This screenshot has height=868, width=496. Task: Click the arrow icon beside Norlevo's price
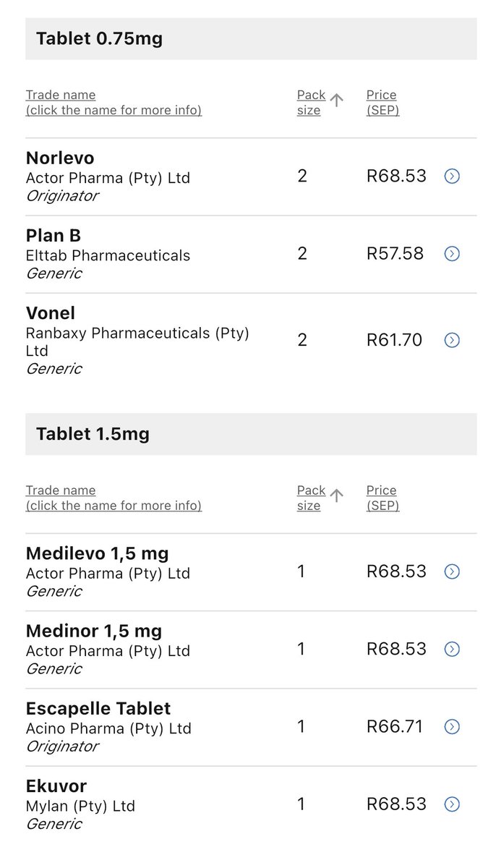(452, 176)
